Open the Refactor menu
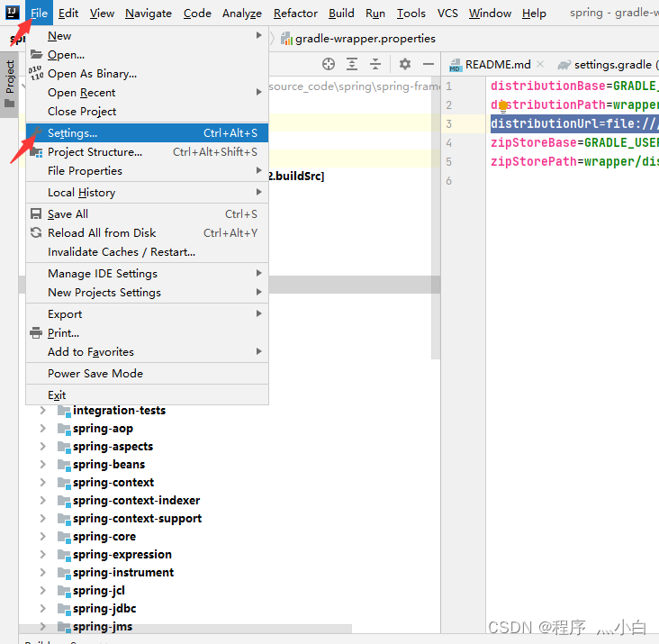659x644 pixels. click(295, 13)
